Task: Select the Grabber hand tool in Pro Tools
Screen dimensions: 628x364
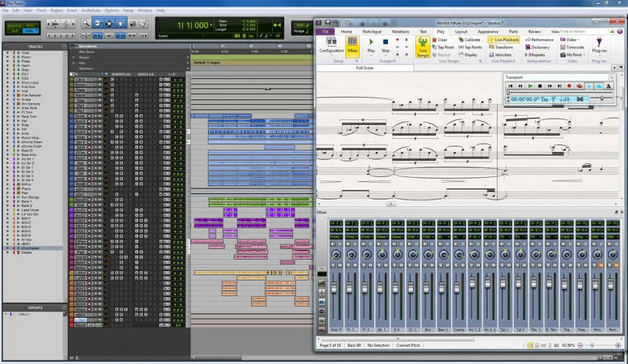Action: [121, 24]
